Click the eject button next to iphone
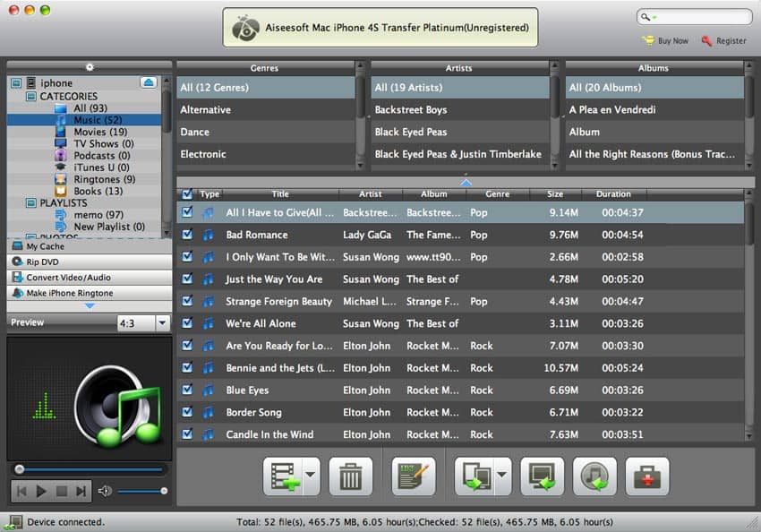This screenshot has width=761, height=532. click(x=149, y=82)
